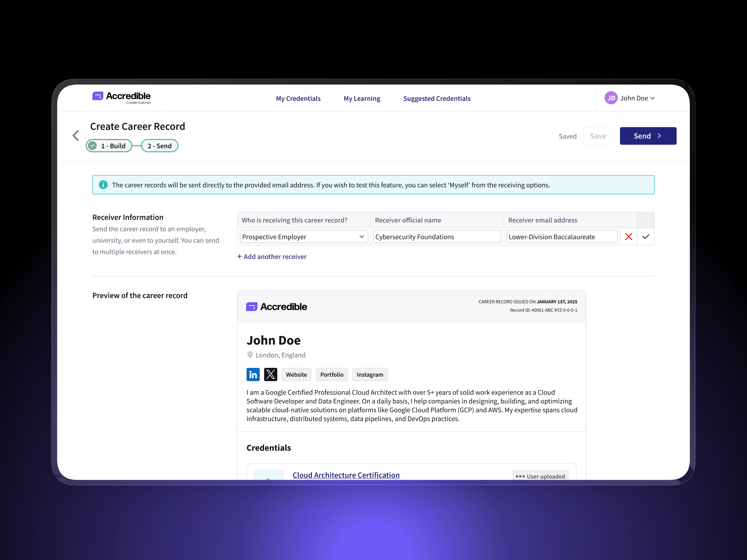Select step 2 - Send
The height and width of the screenshot is (560, 747).
(x=159, y=146)
